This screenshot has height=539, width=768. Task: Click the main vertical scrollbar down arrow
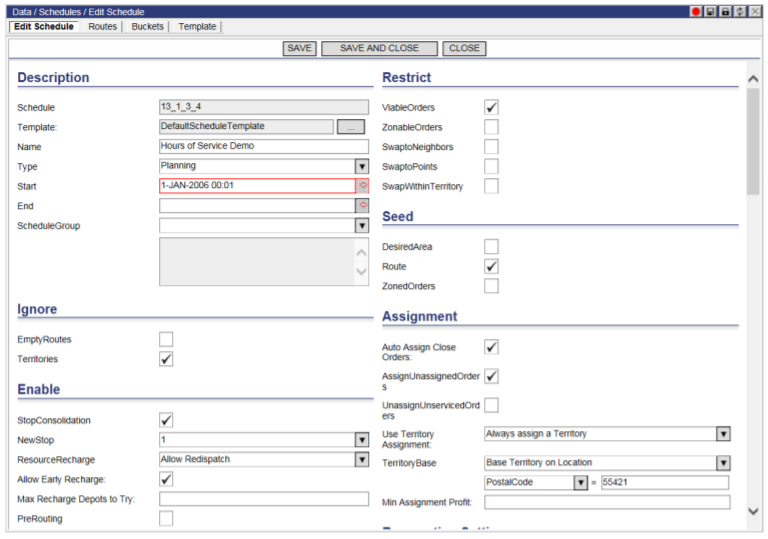753,511
